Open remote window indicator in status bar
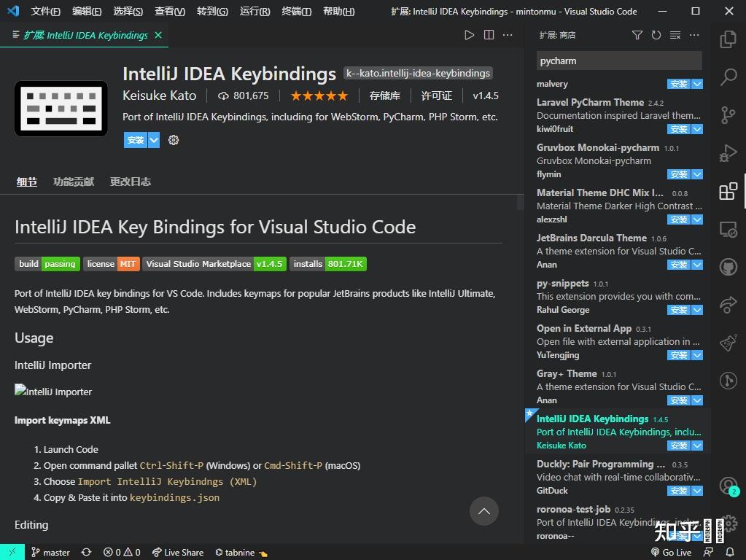Screen dimensions: 746x560 [x=12, y=553]
